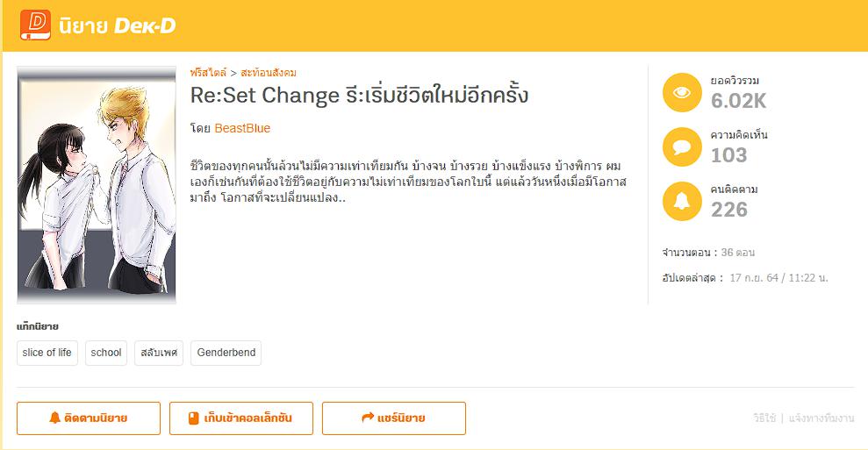
Task: Open the ฟรีสไตล์ category breadcrumb
Action: (208, 73)
